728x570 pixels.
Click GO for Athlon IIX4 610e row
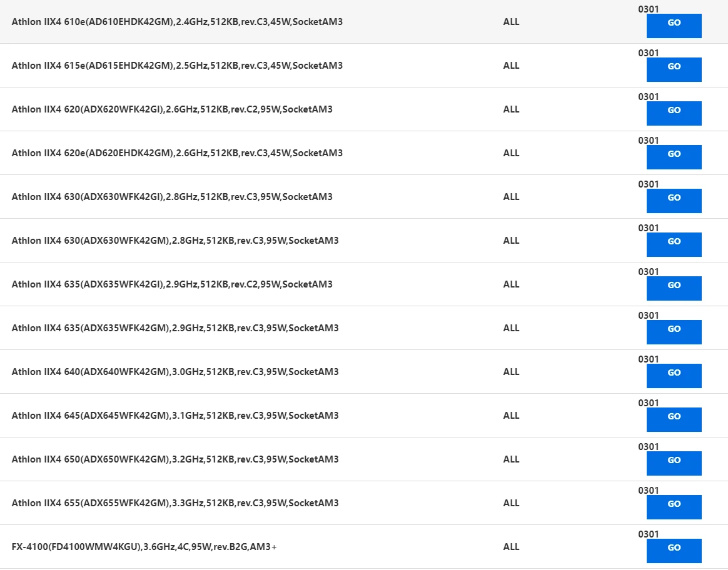coord(674,26)
